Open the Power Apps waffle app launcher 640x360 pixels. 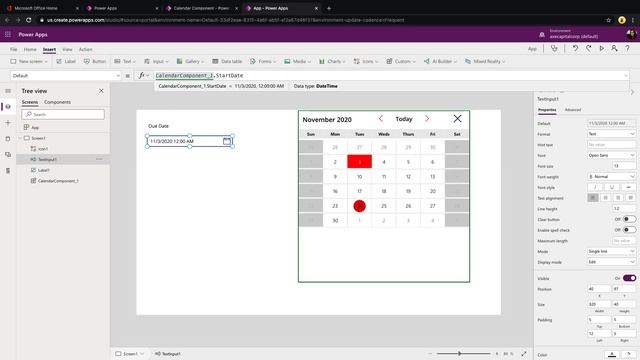(8, 35)
